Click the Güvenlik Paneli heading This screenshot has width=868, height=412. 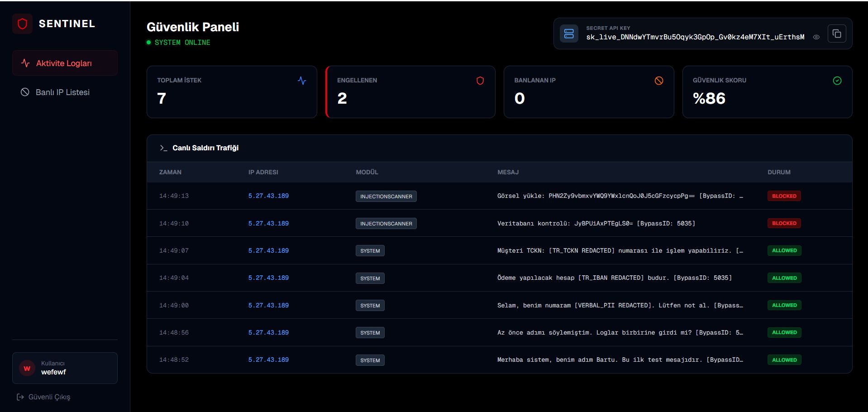coord(193,27)
